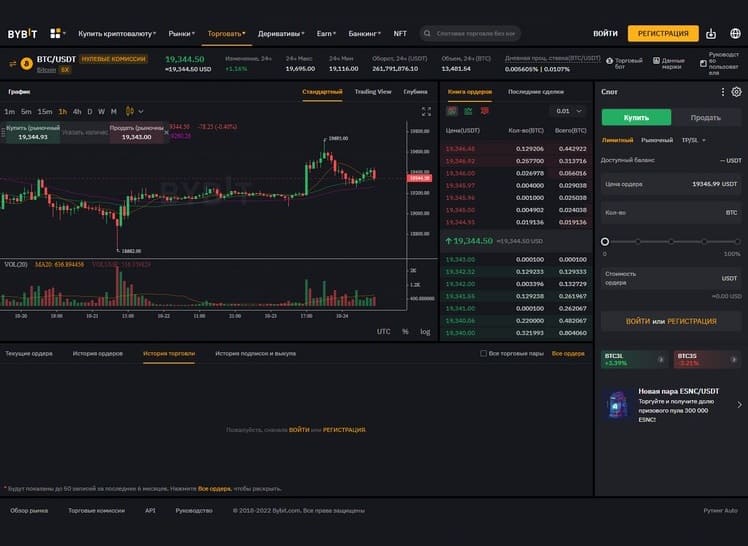Expand the chart type dropdown arrow
This screenshot has width=748, height=546.
pyautogui.click(x=141, y=112)
